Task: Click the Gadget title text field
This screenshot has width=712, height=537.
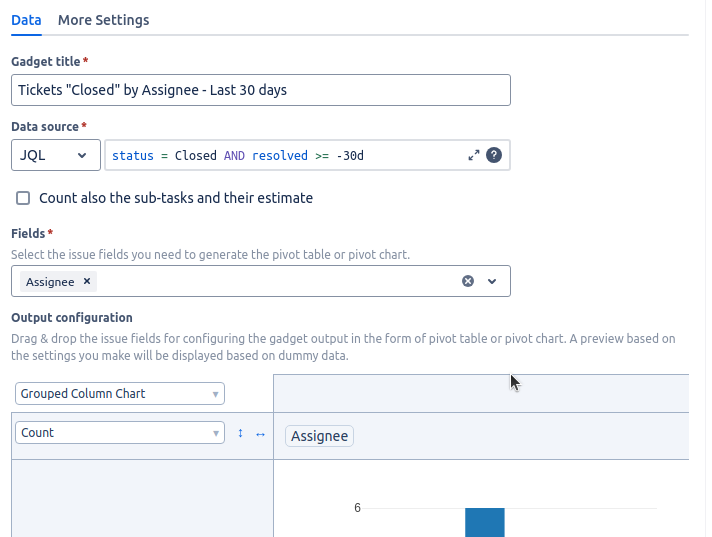Action: pos(261,90)
